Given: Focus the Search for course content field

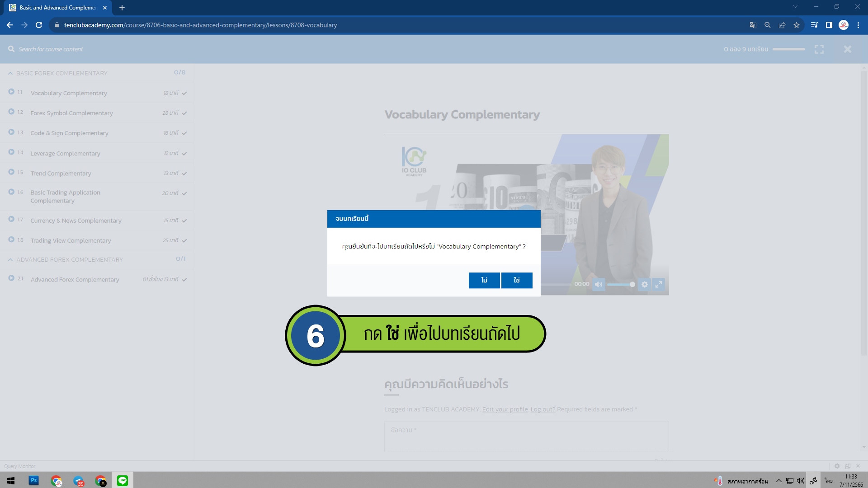Looking at the screenshot, I should (x=51, y=49).
